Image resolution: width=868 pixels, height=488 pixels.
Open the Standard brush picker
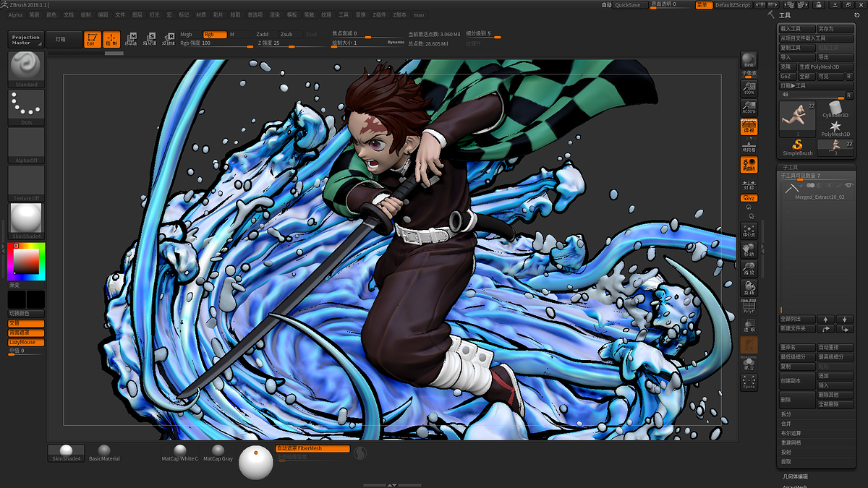click(26, 69)
